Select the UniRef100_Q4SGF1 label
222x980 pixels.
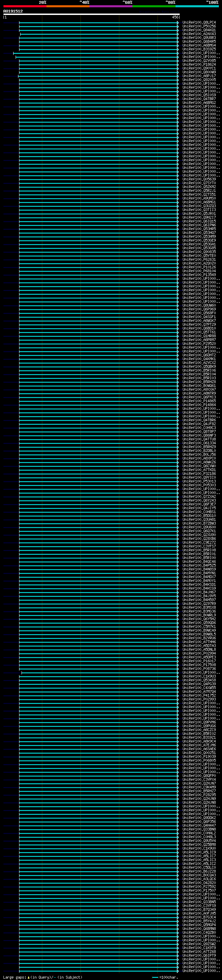pyautogui.click(x=199, y=317)
